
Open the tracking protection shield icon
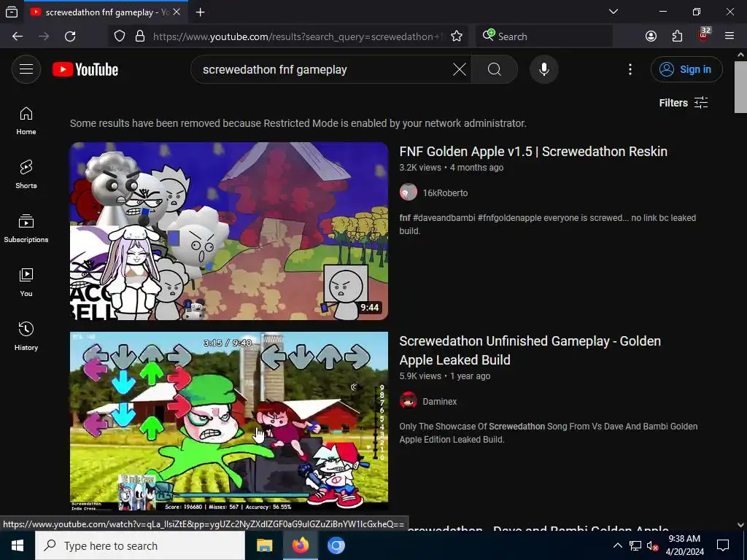coord(120,36)
